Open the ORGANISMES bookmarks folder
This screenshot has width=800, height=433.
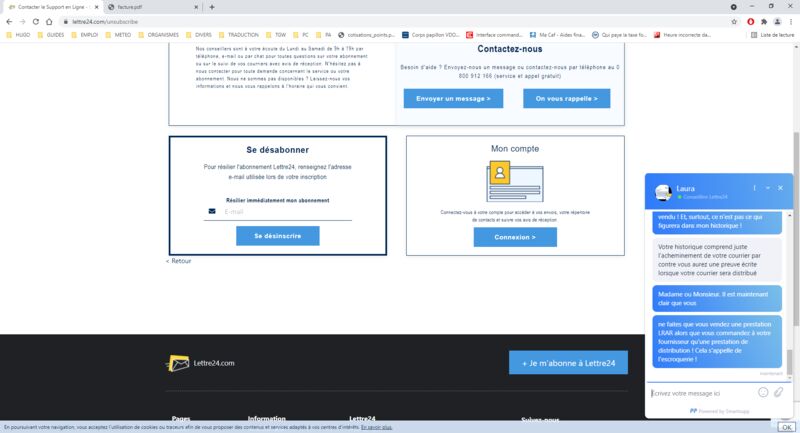pos(159,35)
